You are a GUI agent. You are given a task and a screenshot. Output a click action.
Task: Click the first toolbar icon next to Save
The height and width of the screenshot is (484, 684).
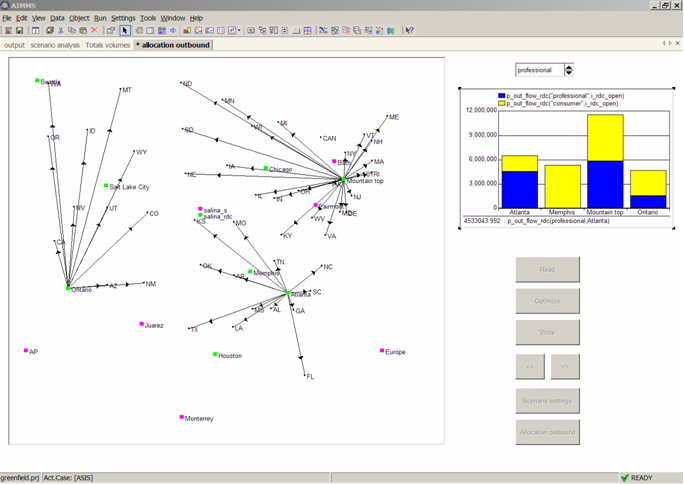click(x=8, y=30)
